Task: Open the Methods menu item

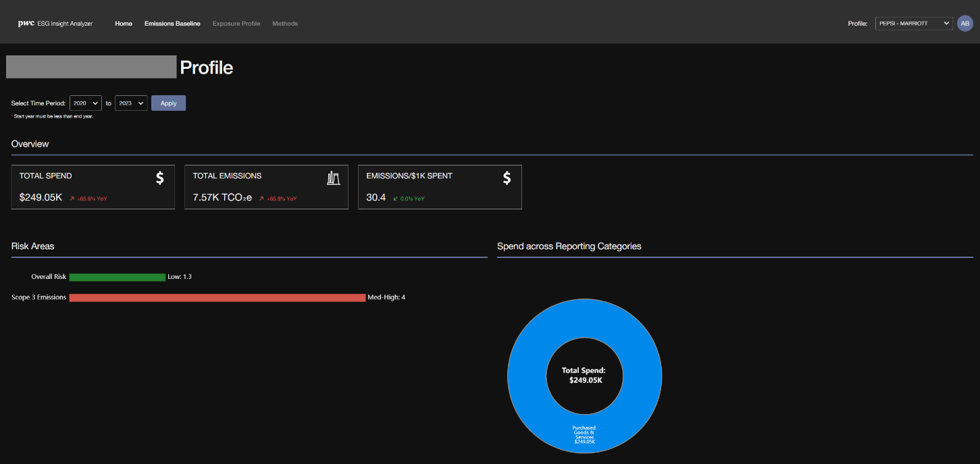Action: (x=285, y=24)
